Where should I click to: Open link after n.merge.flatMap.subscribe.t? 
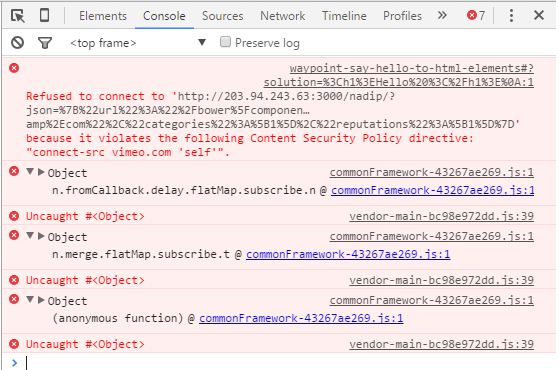(348, 254)
